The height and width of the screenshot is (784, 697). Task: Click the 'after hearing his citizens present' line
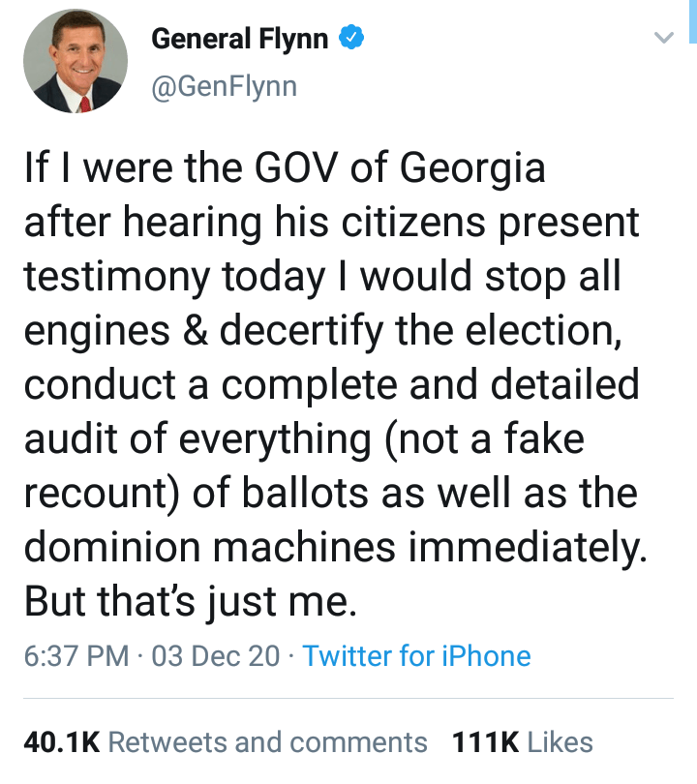(331, 223)
